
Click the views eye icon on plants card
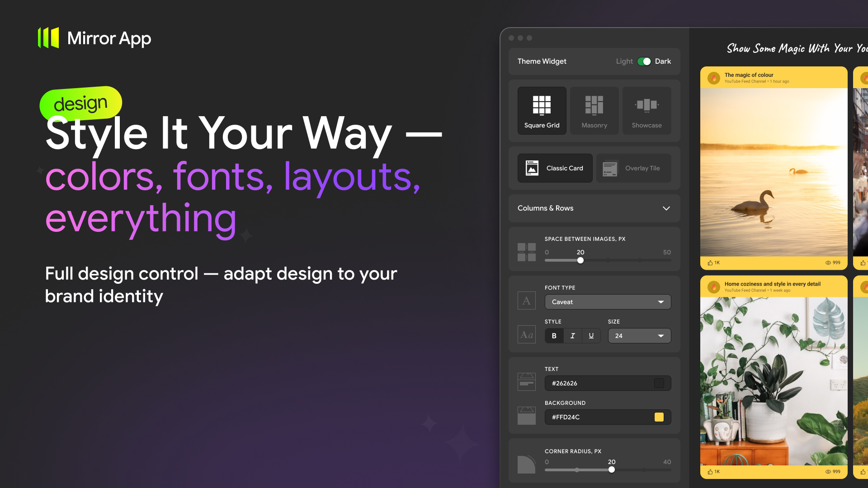828,471
